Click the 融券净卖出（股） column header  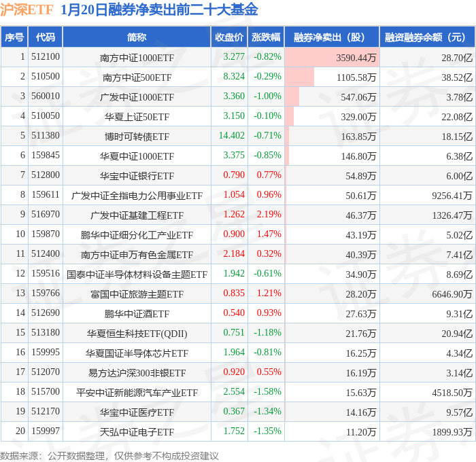click(332, 37)
